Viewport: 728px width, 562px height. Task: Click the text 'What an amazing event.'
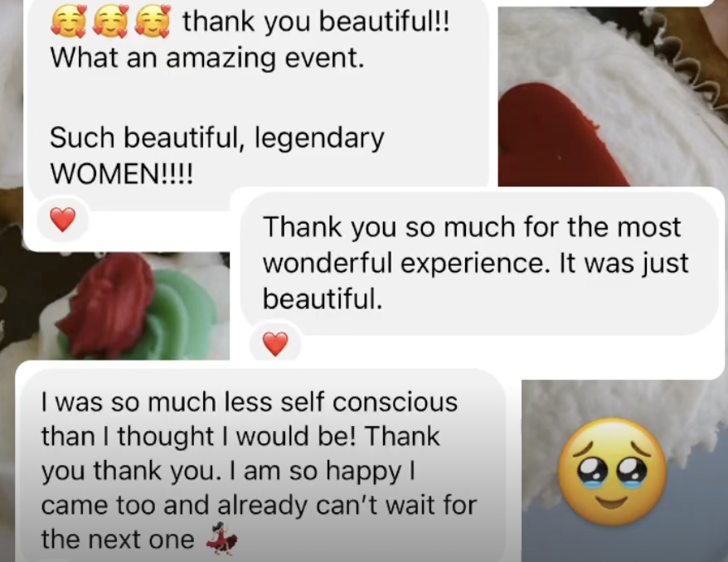point(207,59)
